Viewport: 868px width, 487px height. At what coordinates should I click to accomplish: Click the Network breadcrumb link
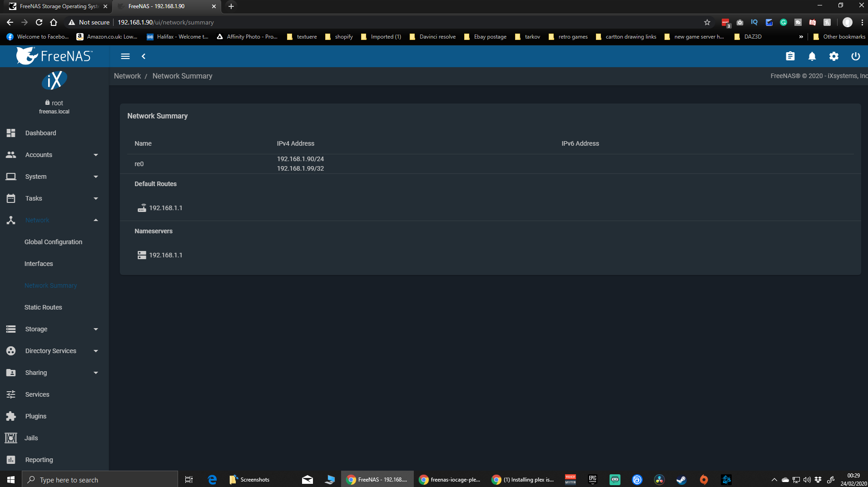coord(127,76)
